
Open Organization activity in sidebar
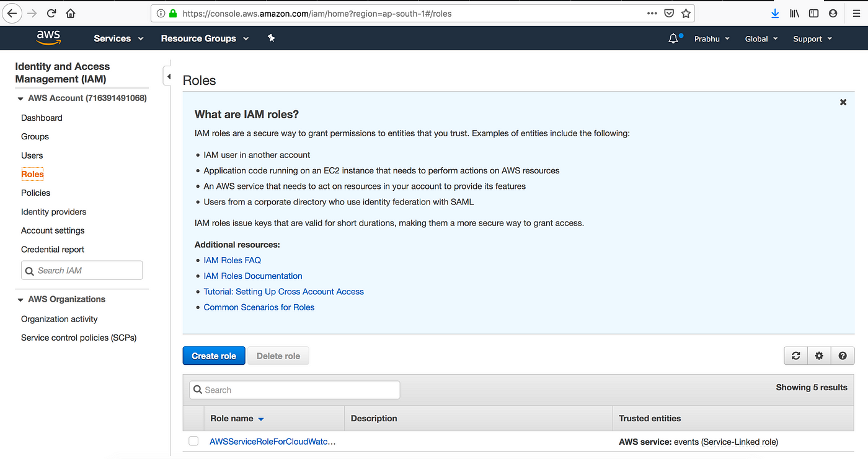(59, 319)
